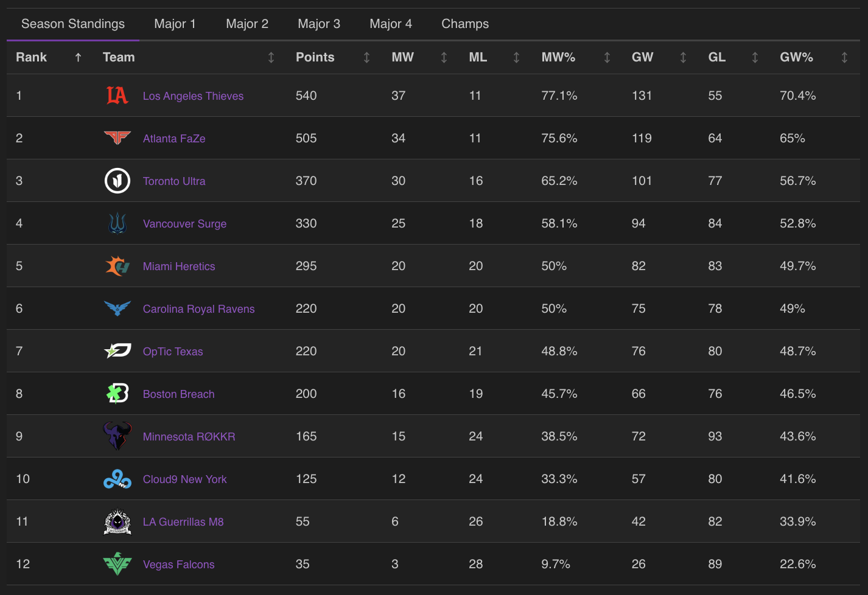The height and width of the screenshot is (595, 868).
Task: Open the Boston Breach team link
Action: pos(178,394)
